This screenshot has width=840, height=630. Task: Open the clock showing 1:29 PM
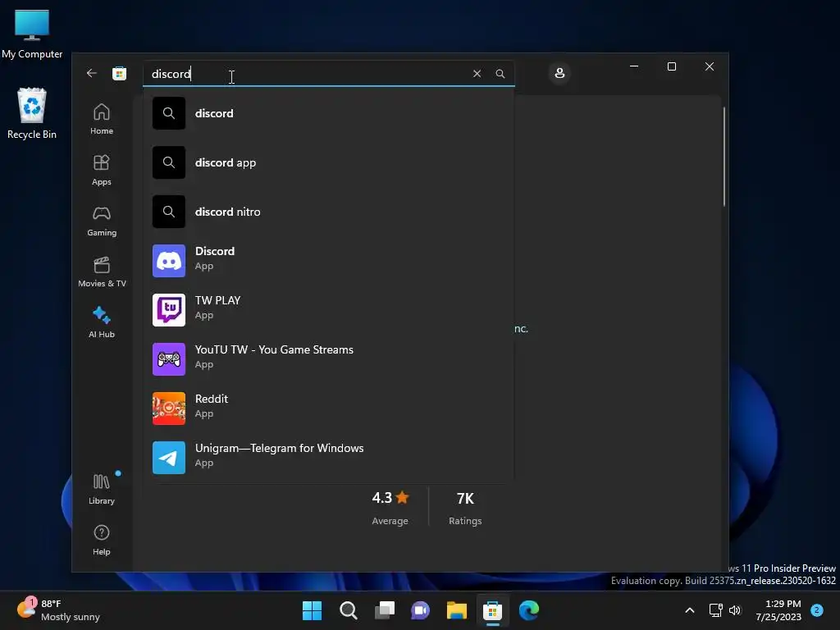point(778,610)
